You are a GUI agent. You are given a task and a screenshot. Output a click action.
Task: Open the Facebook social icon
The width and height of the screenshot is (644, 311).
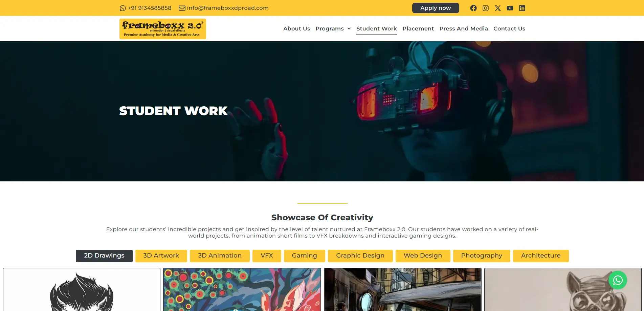click(x=473, y=8)
